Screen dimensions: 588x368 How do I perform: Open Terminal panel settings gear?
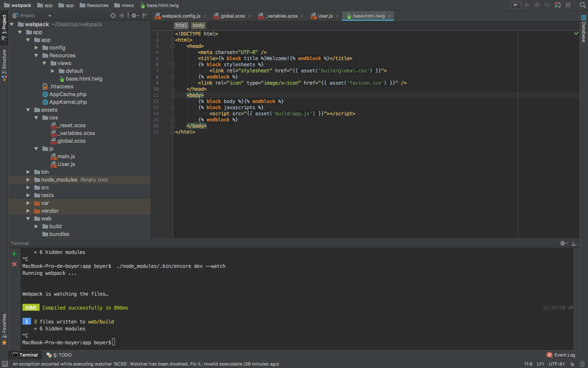[x=564, y=243]
